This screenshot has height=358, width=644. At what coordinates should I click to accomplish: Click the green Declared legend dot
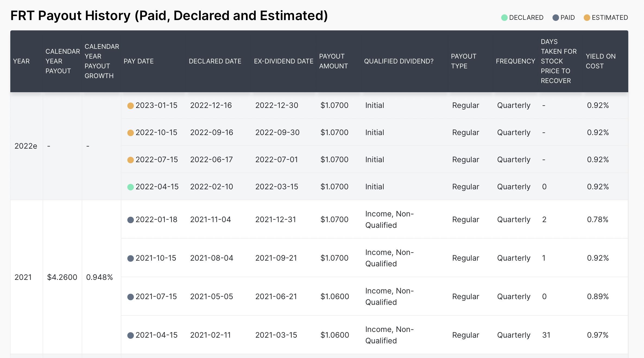coord(504,18)
